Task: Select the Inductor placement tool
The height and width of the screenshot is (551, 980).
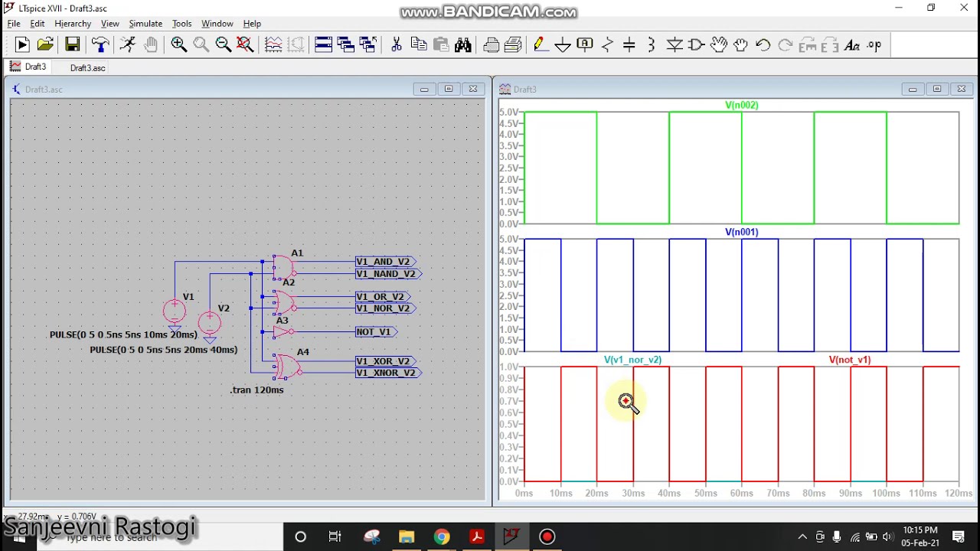Action: (x=652, y=45)
